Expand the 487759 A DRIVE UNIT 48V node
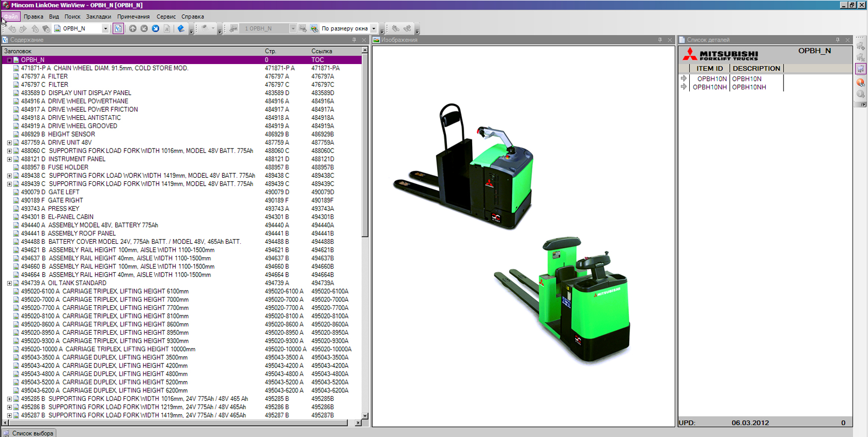868x437 pixels. pos(9,143)
